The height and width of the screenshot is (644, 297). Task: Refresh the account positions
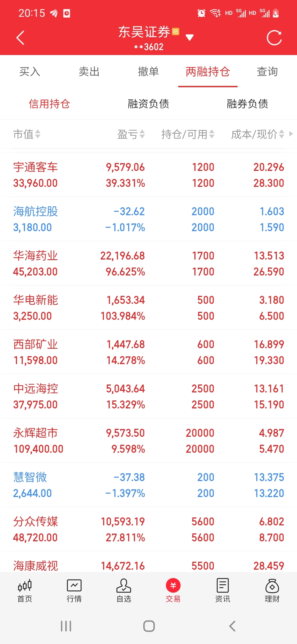coord(274,37)
